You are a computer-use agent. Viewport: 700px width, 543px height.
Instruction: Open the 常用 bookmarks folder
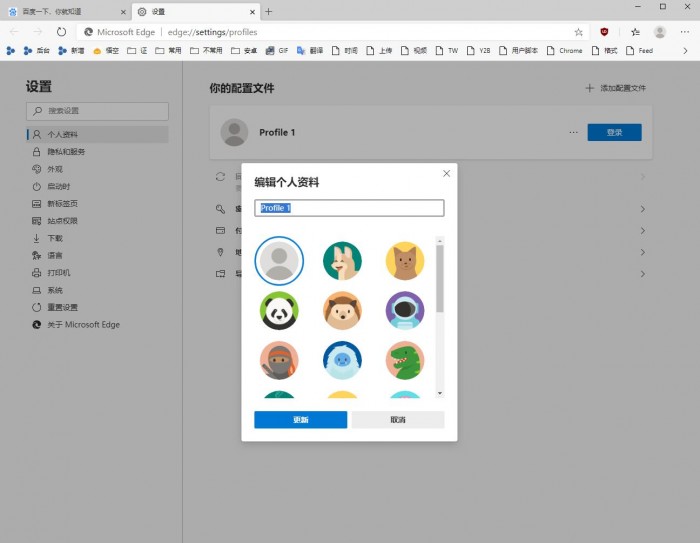168,50
